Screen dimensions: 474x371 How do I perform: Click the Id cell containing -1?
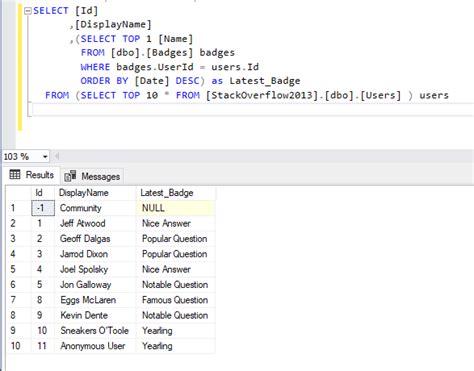tap(43, 208)
